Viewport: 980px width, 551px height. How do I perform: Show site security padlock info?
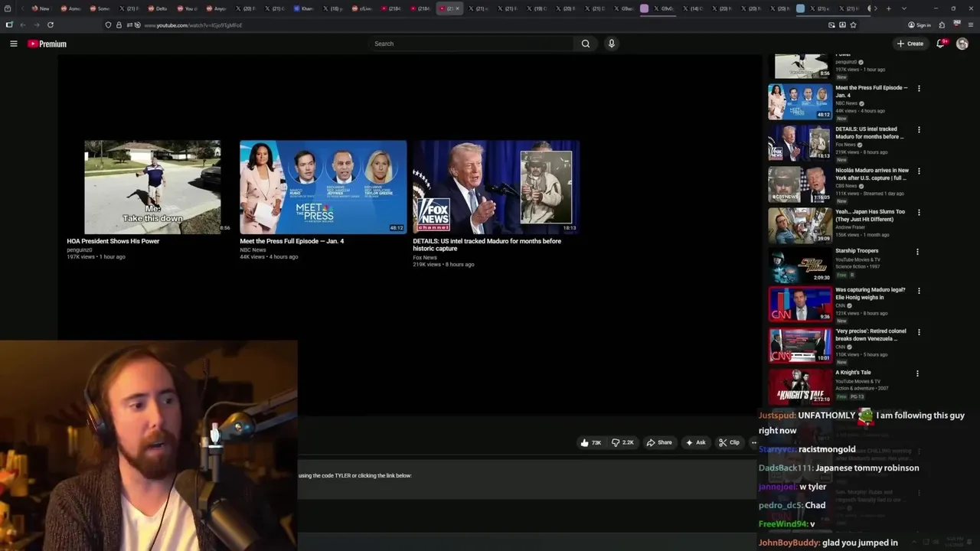pos(119,25)
